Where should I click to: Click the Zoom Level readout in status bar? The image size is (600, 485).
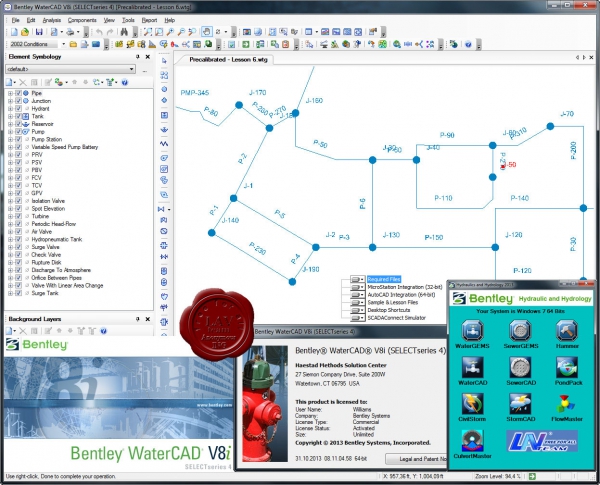click(x=498, y=476)
